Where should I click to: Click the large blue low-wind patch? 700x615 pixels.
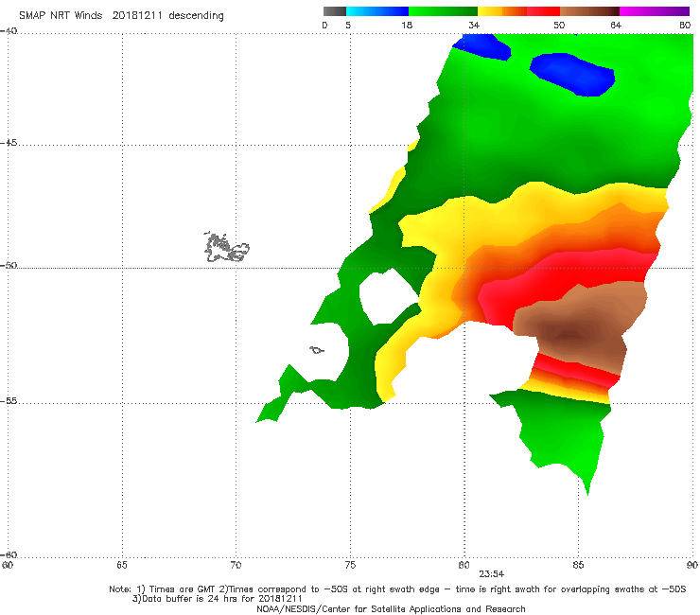(572, 74)
